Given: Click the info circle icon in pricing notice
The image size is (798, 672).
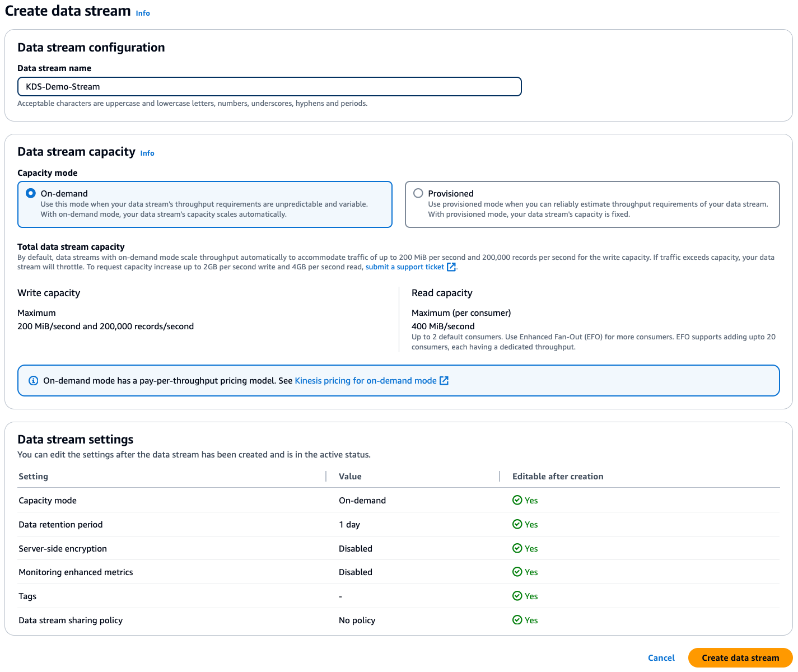Looking at the screenshot, I should pos(33,381).
